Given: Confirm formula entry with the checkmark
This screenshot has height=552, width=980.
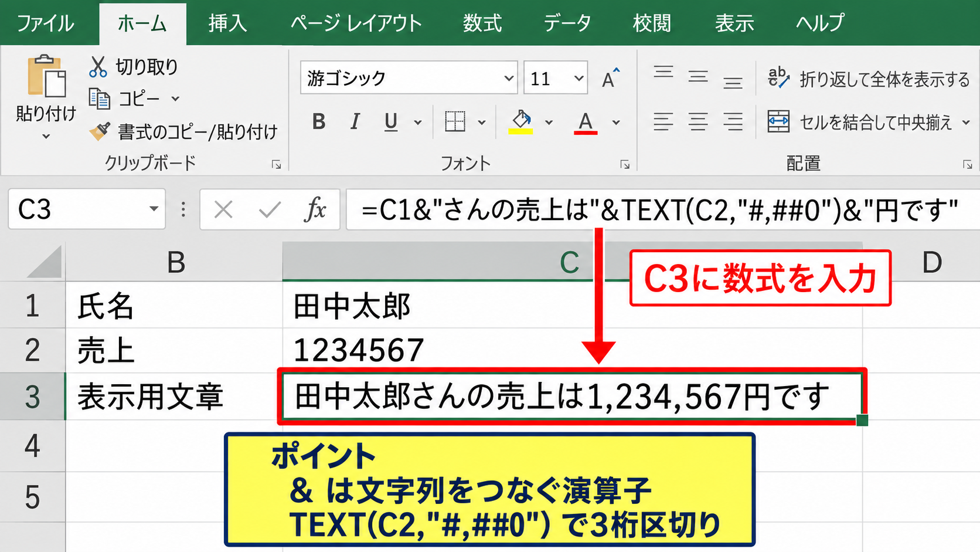Looking at the screenshot, I should coord(270,209).
